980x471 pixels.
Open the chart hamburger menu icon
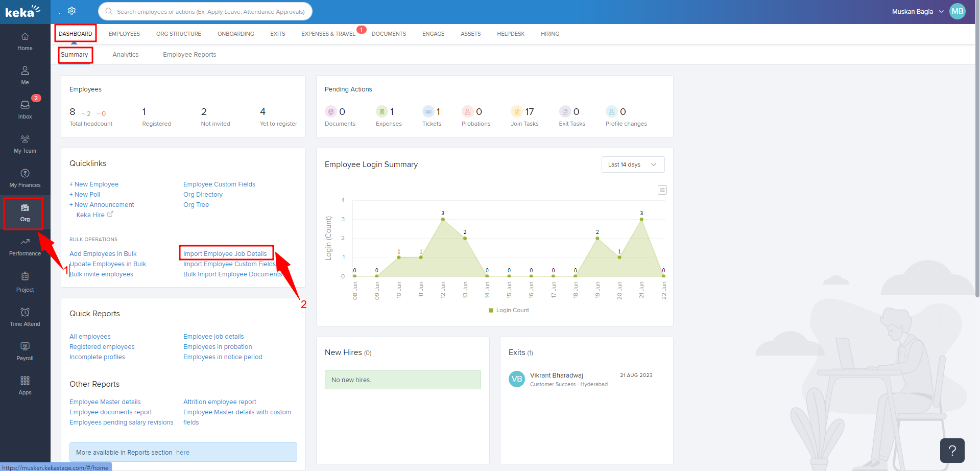(x=662, y=190)
